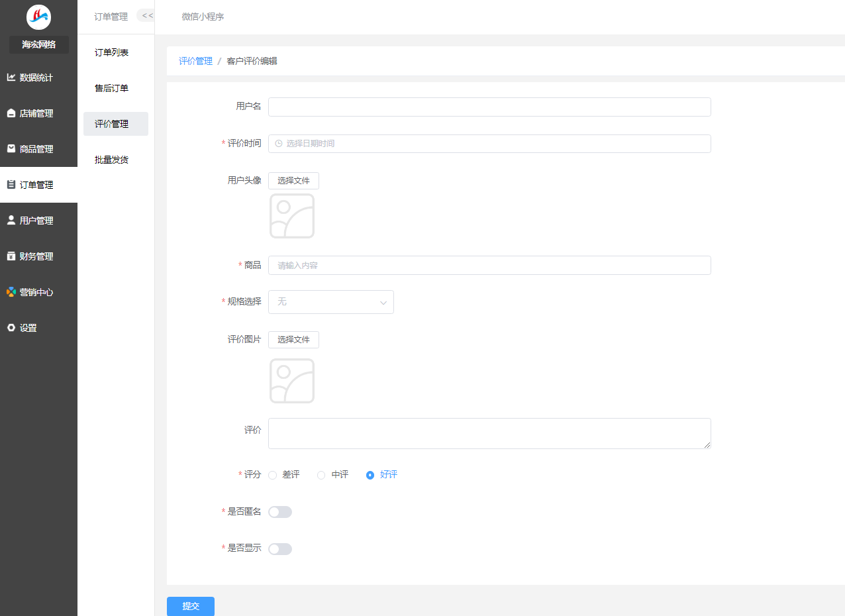Focus the 用户名 input field
The width and height of the screenshot is (845, 616).
pyautogui.click(x=489, y=107)
